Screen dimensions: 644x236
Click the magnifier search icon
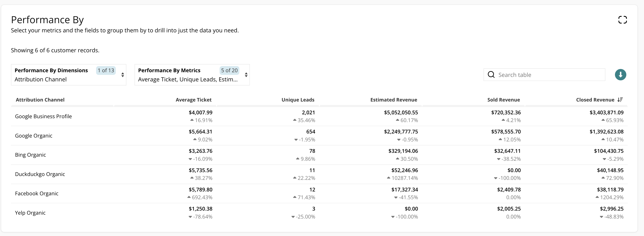tap(491, 75)
